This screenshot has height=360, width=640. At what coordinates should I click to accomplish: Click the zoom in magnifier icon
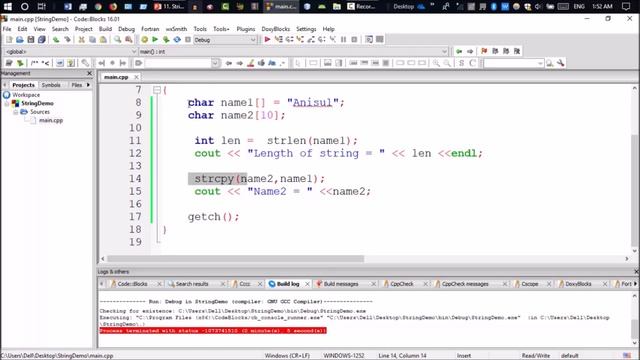pyautogui.click(x=436, y=63)
